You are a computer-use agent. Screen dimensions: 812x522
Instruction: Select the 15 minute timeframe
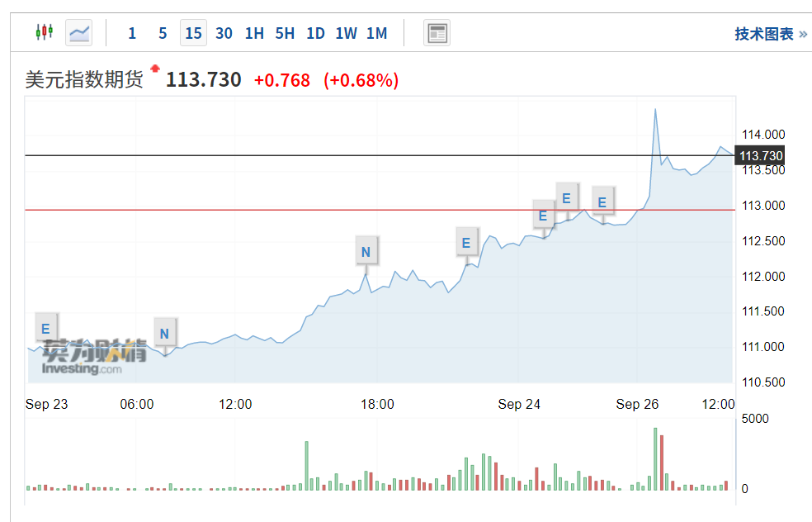click(193, 33)
